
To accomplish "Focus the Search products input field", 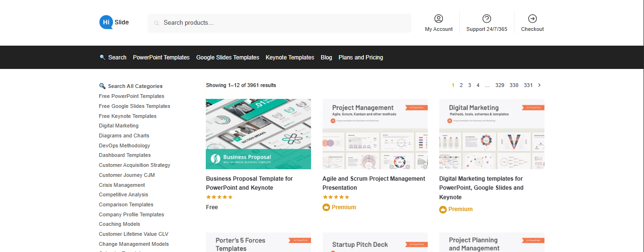I will click(280, 23).
